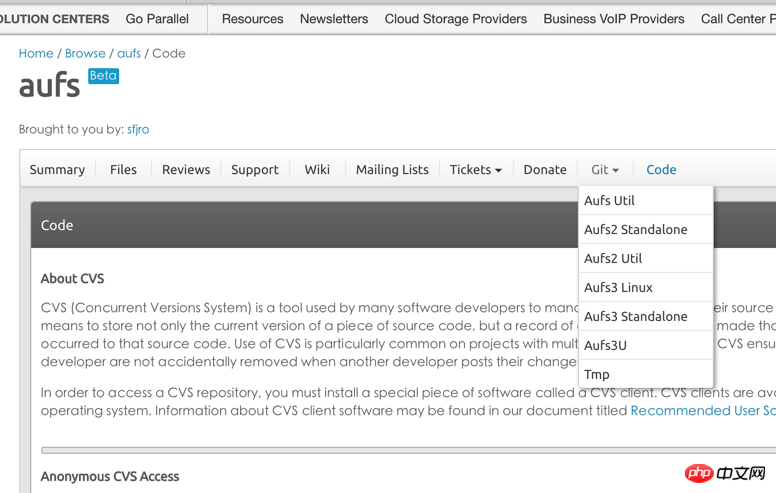Choose Aufs3 Standalone repository
This screenshot has height=493, width=776.
[646, 316]
